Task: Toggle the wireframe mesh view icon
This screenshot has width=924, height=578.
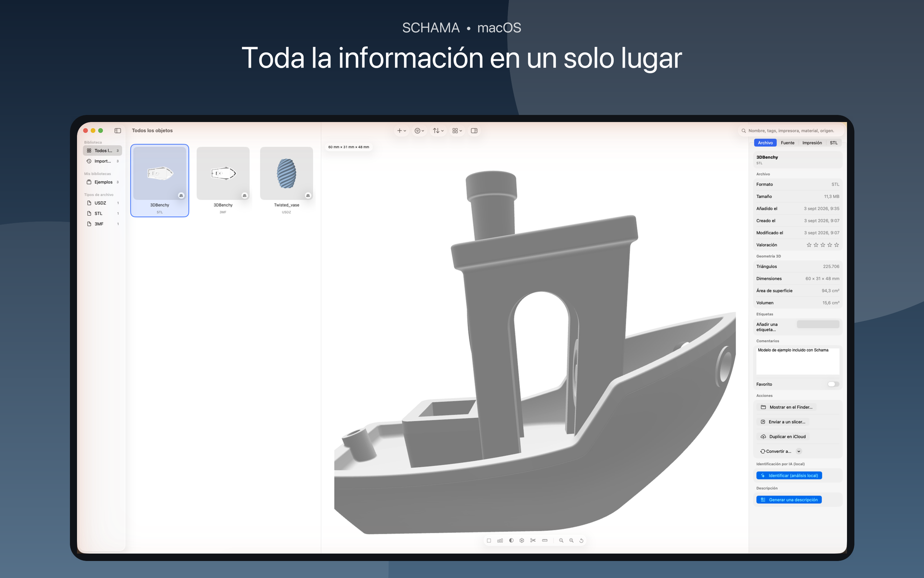Action: click(522, 540)
